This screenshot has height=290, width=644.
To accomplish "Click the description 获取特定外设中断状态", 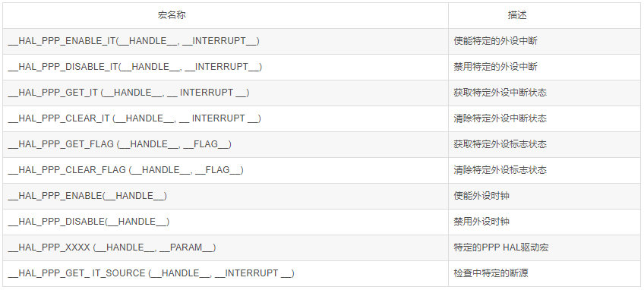I will [x=500, y=93].
